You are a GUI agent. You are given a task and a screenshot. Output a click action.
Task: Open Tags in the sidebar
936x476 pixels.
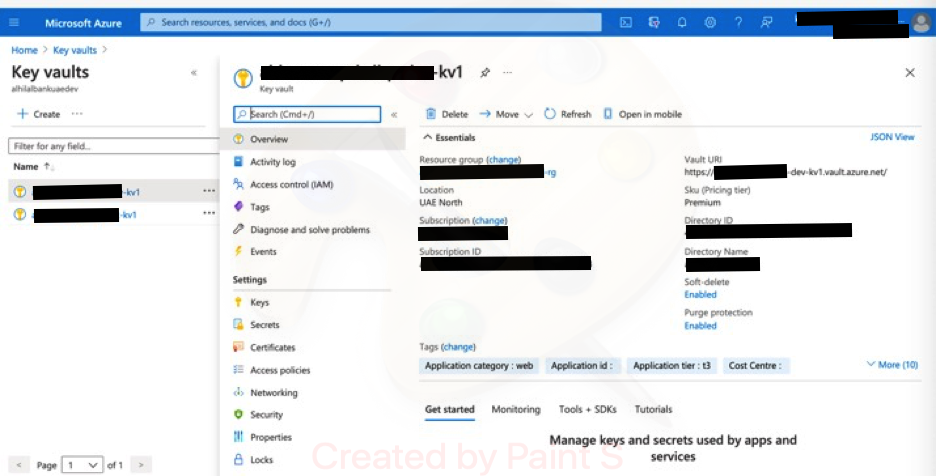tap(260, 207)
